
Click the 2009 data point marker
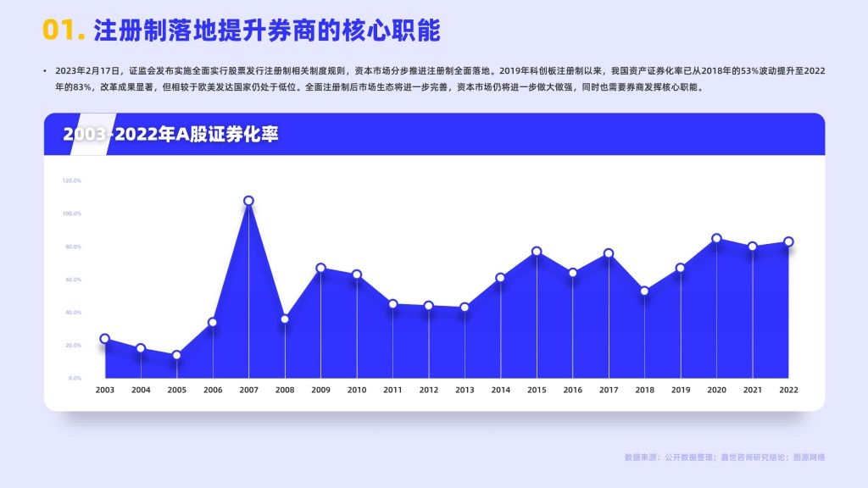(x=320, y=268)
